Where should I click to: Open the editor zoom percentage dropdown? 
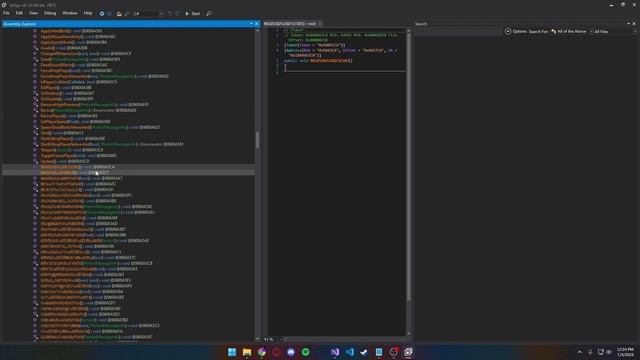point(272,339)
